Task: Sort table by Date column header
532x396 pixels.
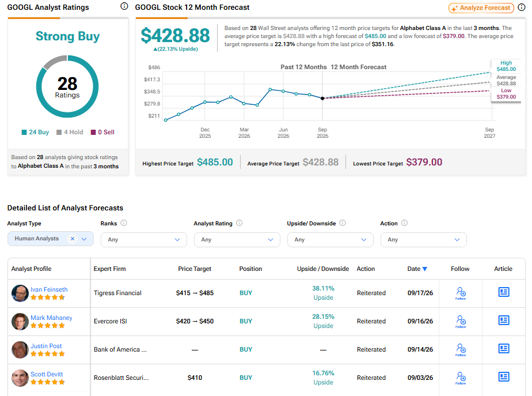Action: click(417, 269)
